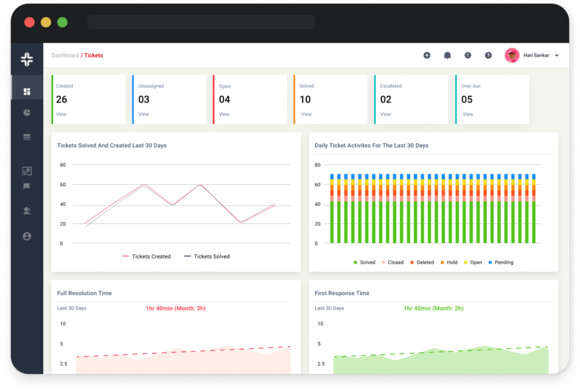Viewport: 580px width, 392px height.
Task: Click the flag icon in sidebar
Action: tap(27, 186)
